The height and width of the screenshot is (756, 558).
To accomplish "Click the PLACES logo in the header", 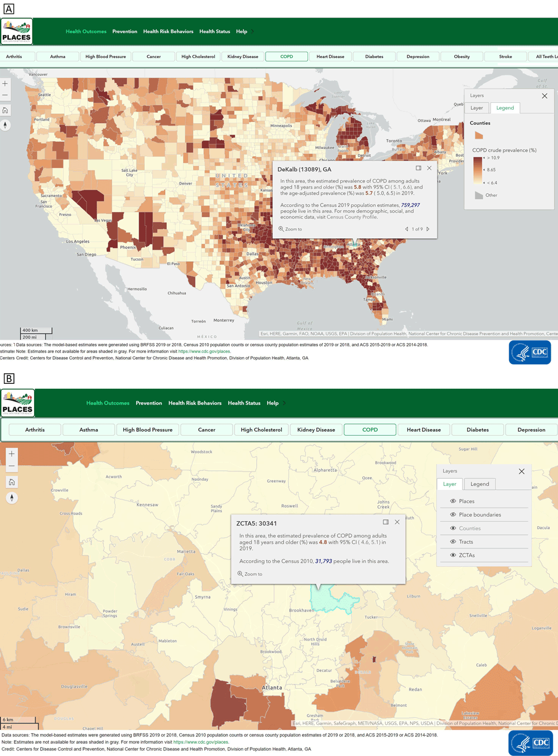I will pos(17,31).
